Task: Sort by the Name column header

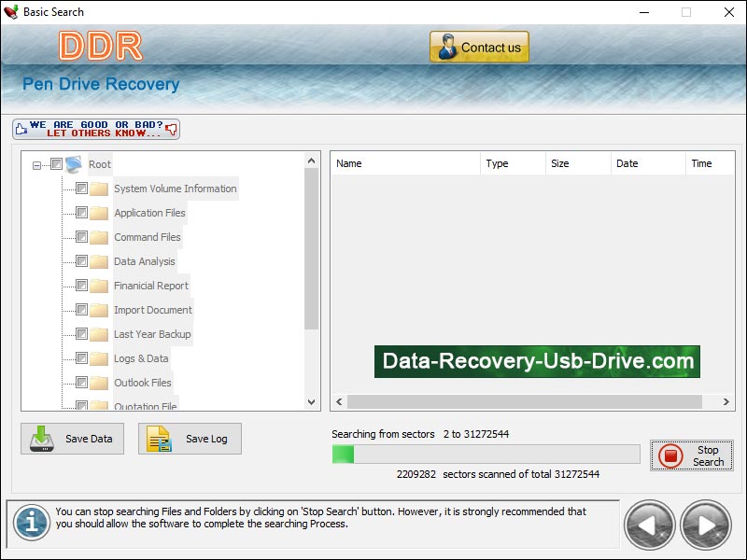Action: 405,163
